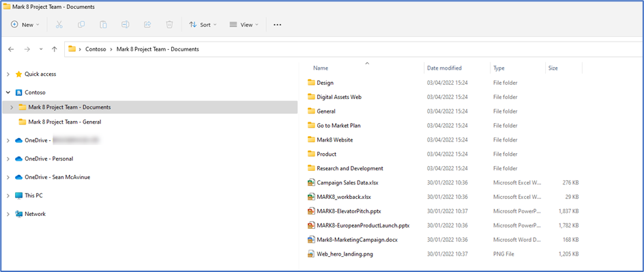Open the See more ellipsis menu
The height and width of the screenshot is (272, 644).
tap(277, 25)
